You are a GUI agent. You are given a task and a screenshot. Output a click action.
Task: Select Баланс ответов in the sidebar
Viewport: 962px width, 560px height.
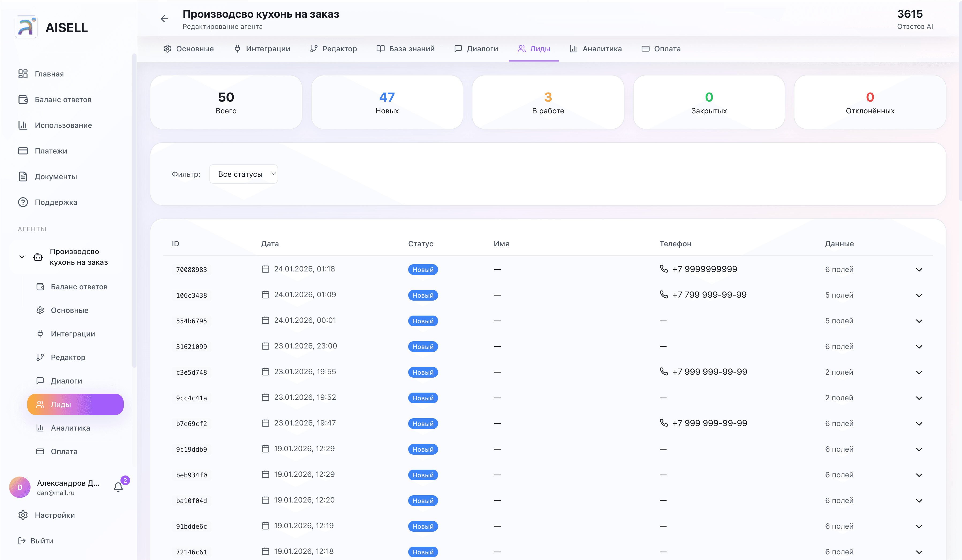[63, 99]
